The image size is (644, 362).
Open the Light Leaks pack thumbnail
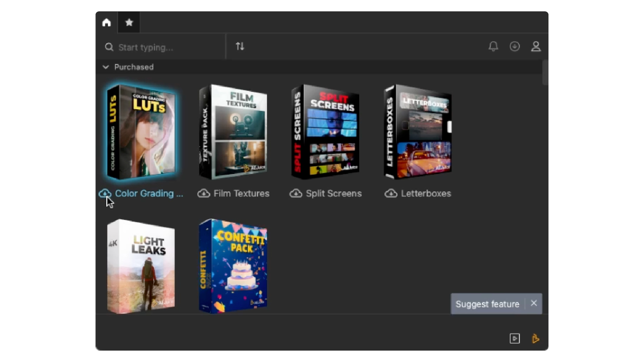[141, 266]
